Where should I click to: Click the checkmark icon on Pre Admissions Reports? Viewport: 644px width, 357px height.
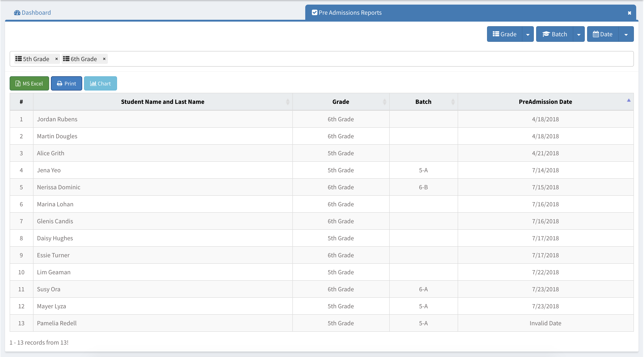314,12
